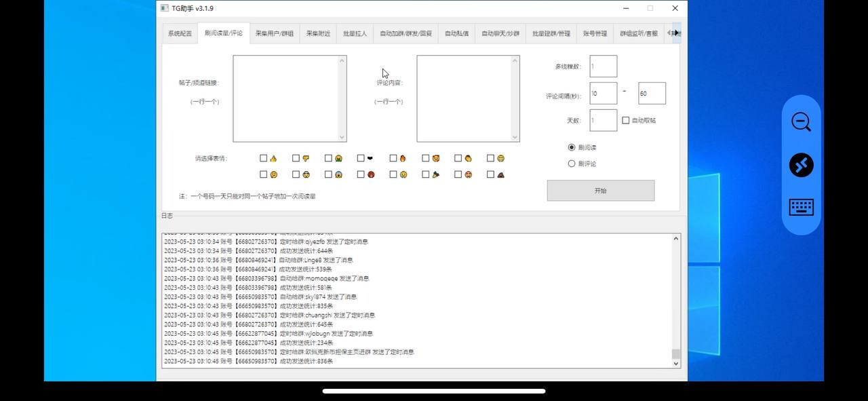This screenshot has width=868, height=401.
Task: Click the thumbs-up emoji icon
Action: (x=274, y=158)
